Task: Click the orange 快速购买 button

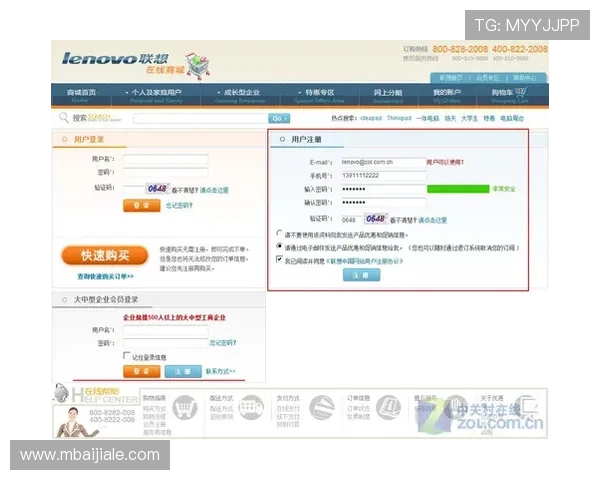Action: point(105,255)
